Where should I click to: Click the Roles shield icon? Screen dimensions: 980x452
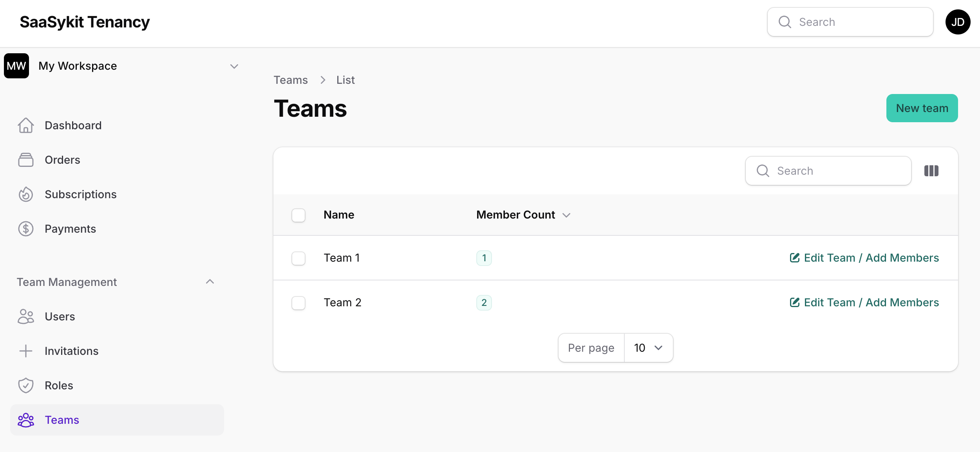tap(26, 385)
